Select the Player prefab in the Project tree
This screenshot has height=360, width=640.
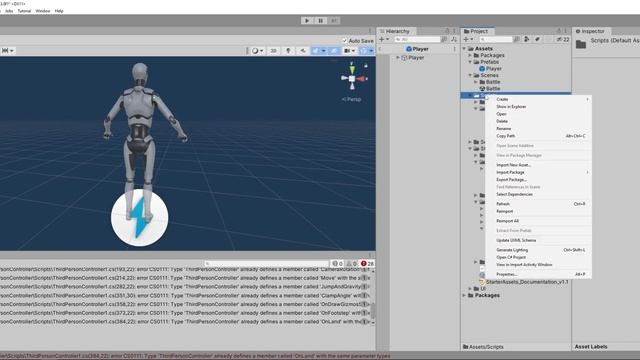(x=491, y=69)
